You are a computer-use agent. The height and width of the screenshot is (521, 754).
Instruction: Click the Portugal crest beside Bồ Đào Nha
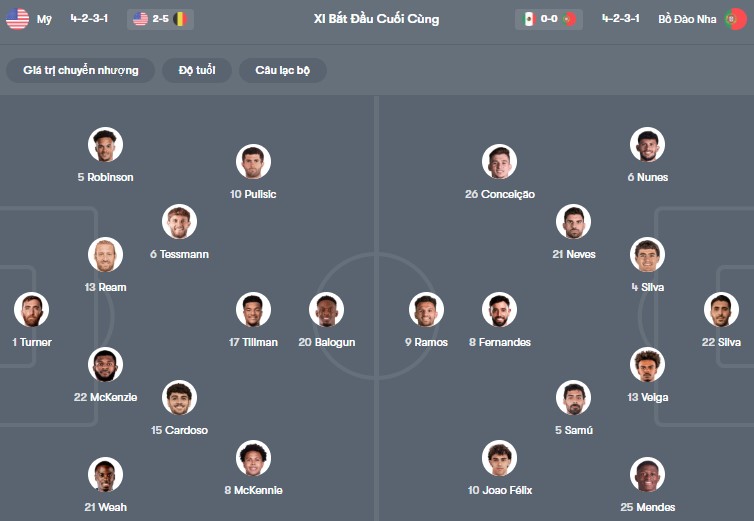[734, 19]
